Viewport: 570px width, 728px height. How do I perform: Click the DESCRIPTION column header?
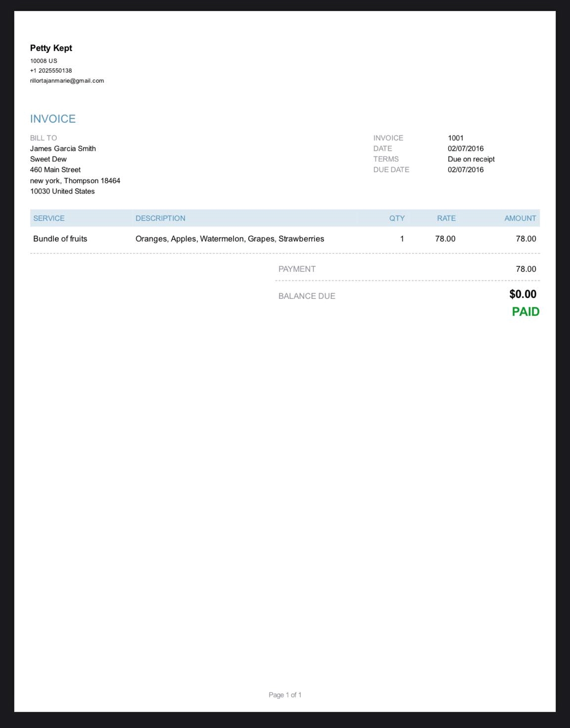point(160,218)
